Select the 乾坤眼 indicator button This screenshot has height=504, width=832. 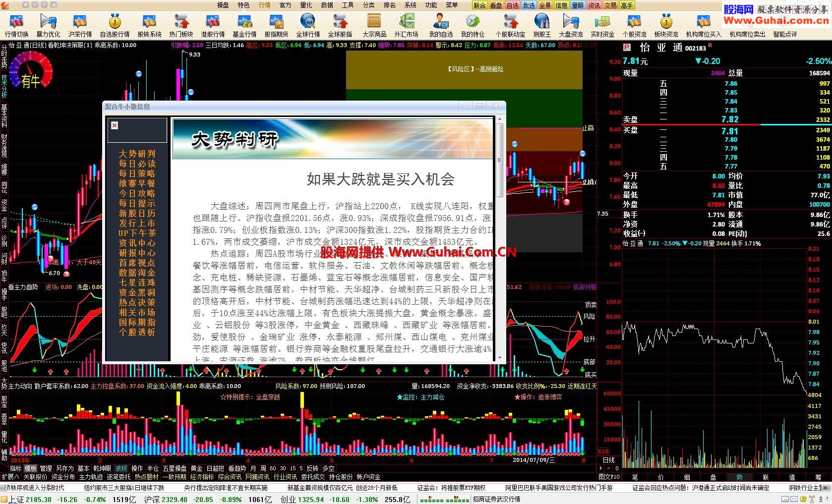[102, 468]
